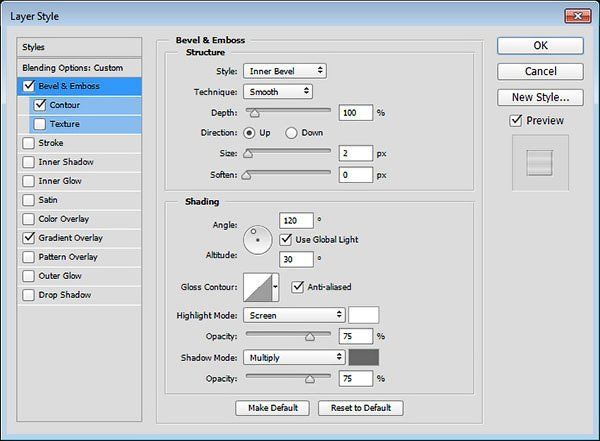Toggle the Use Global Light checkbox
This screenshot has width=600, height=441.
click(x=286, y=240)
